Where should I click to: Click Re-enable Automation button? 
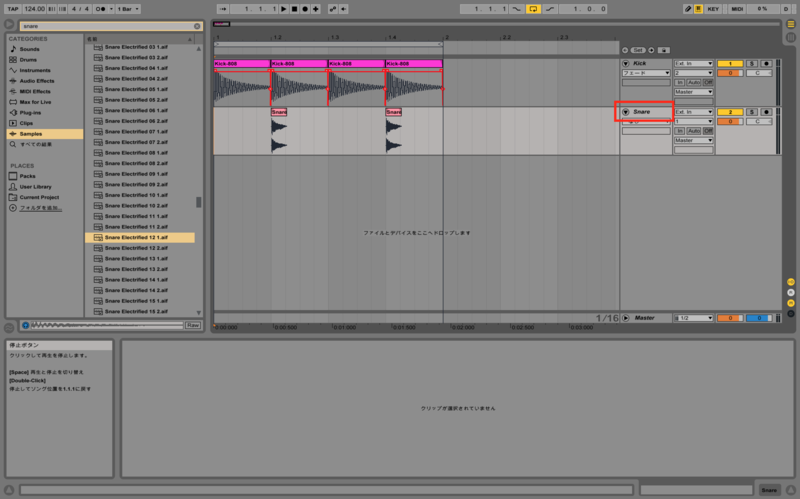tap(343, 9)
